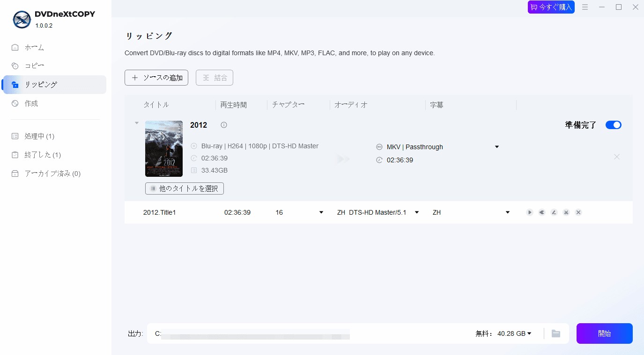Click the format icon before MKV | Passthrough

[x=379, y=147]
